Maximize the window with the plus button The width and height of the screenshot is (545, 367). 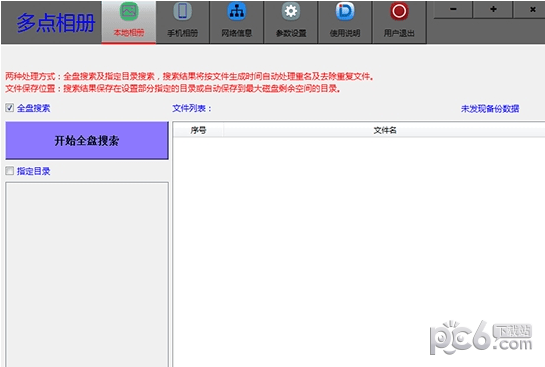click(x=493, y=9)
